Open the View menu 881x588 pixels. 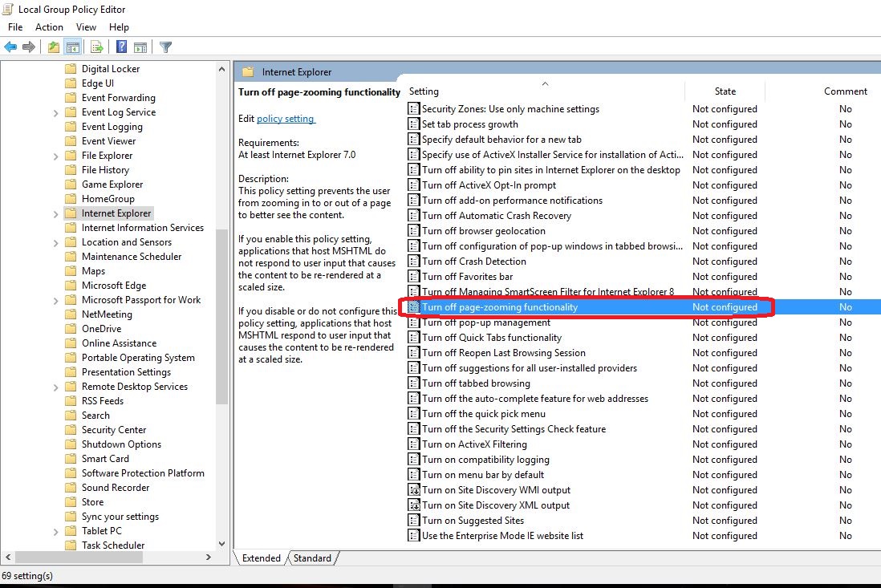coord(86,27)
